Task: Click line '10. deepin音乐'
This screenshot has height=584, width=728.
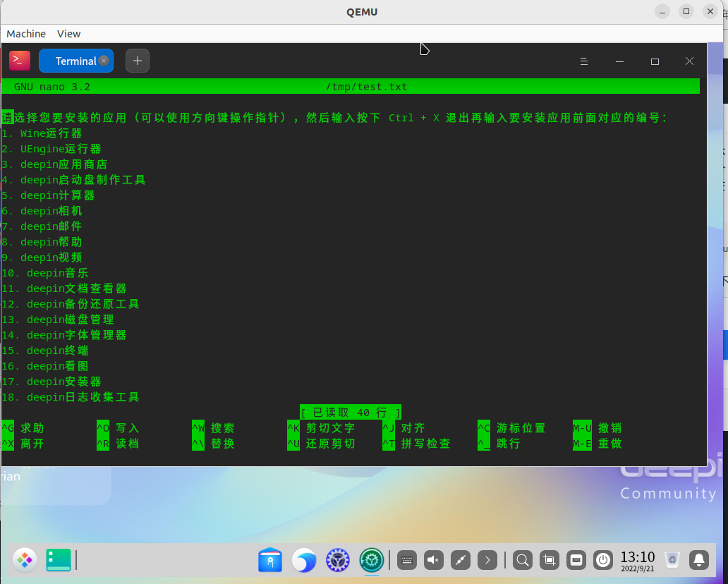Action: (x=45, y=273)
